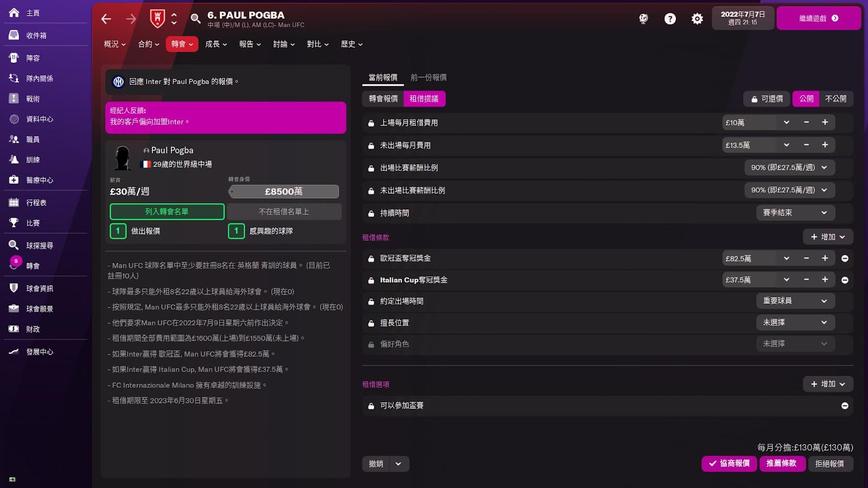Screen dimensions: 868x488
Task: Open the settings gear icon
Action: [x=697, y=19]
